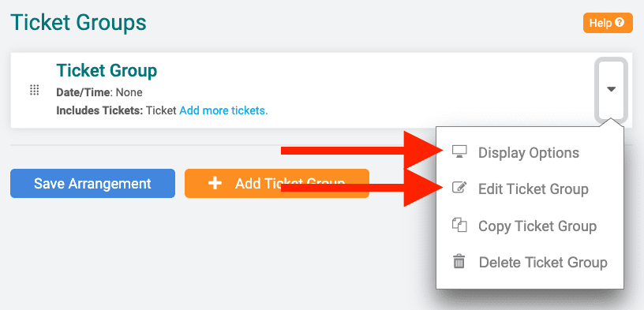Click the pencil edit icon in dropdown menu
Viewport: 644px width, 310px height.
459,189
